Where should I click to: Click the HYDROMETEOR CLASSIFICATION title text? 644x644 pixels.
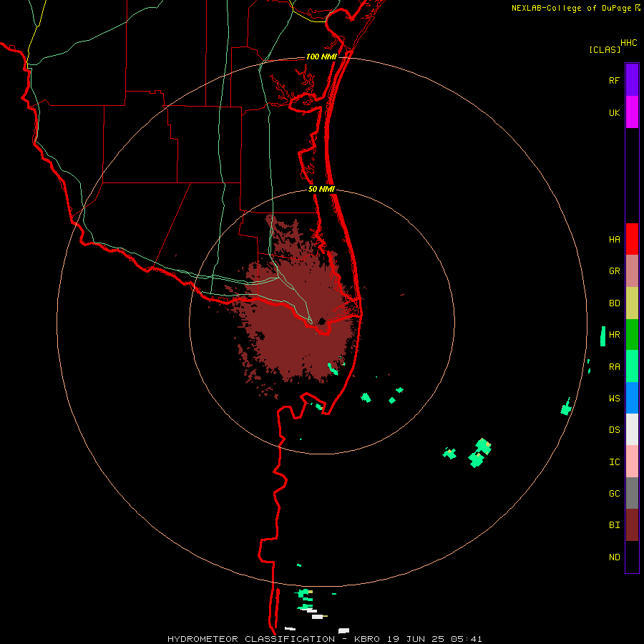(x=251, y=639)
